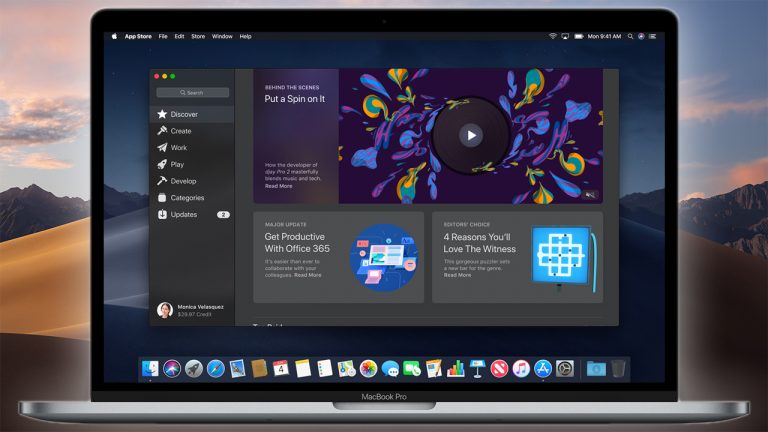768x432 pixels.
Task: Follow Read More under Office 365 description
Action: [308, 275]
